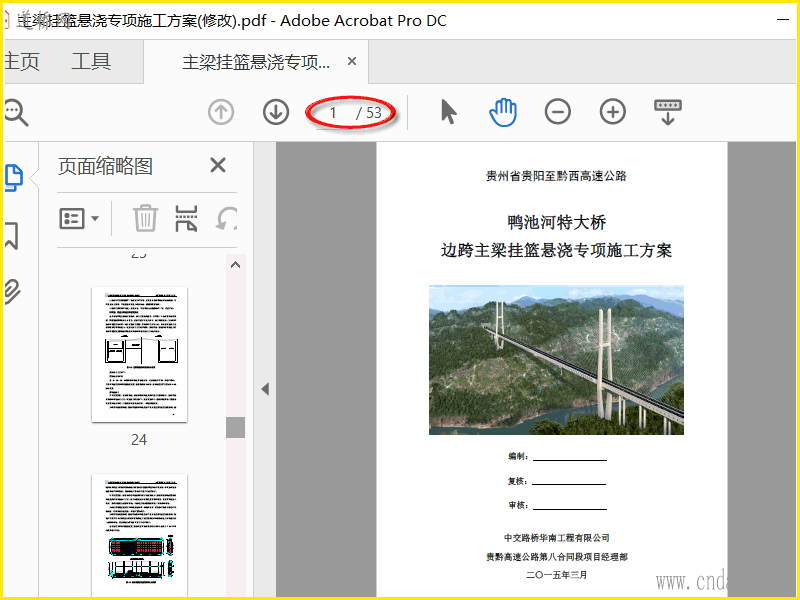Go to next page with down arrow

coord(276,112)
